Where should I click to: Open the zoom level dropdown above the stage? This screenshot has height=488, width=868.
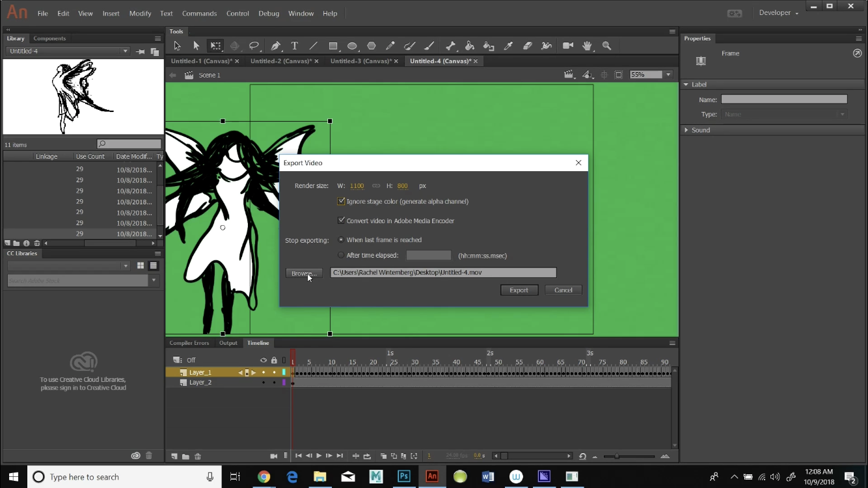click(668, 74)
